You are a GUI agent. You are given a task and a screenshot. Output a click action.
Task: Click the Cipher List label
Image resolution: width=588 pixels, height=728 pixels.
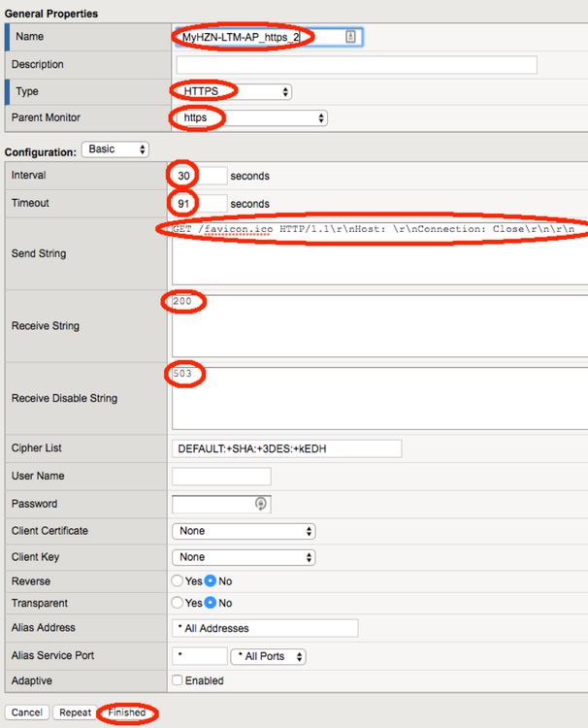coord(37,448)
